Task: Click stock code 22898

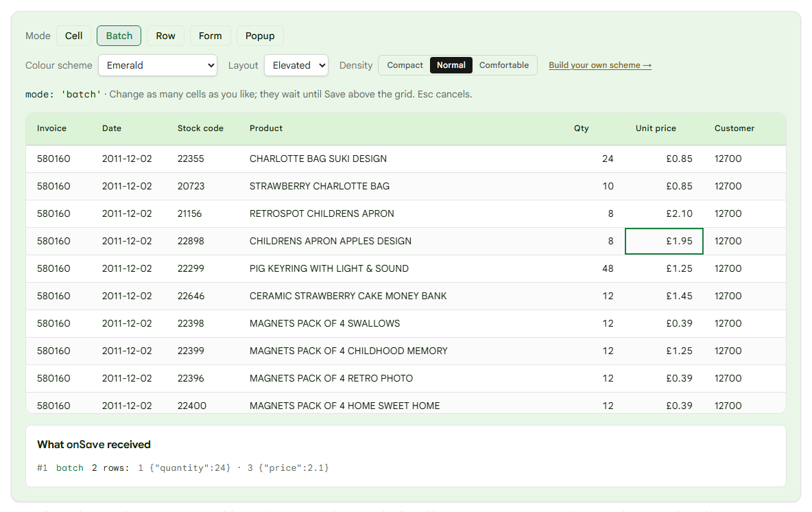Action: (x=203, y=241)
